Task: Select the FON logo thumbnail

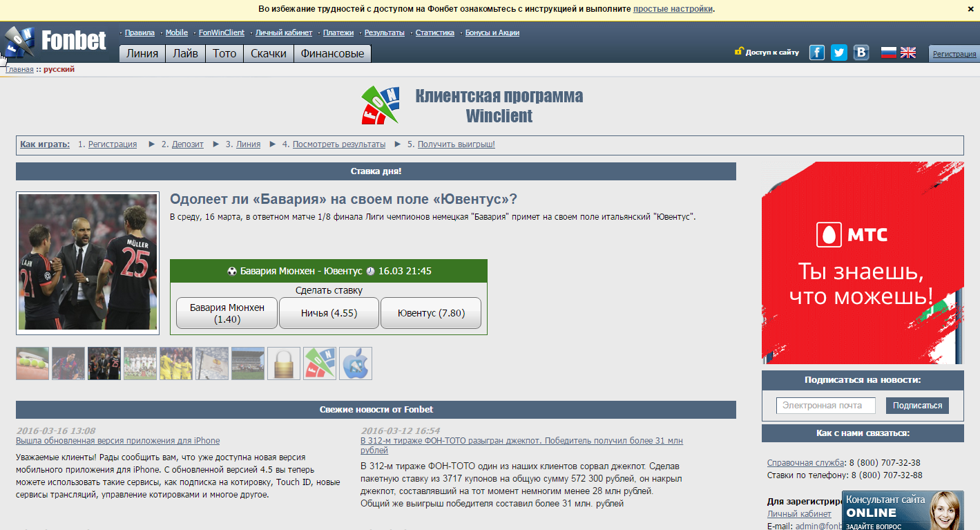Action: (x=320, y=363)
